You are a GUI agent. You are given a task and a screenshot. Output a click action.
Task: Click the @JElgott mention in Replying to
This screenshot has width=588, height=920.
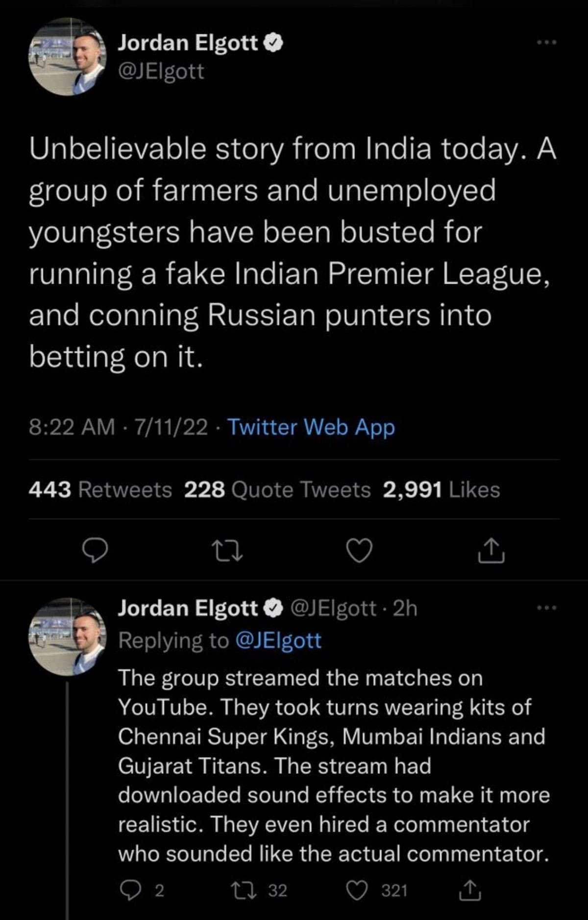(x=278, y=640)
